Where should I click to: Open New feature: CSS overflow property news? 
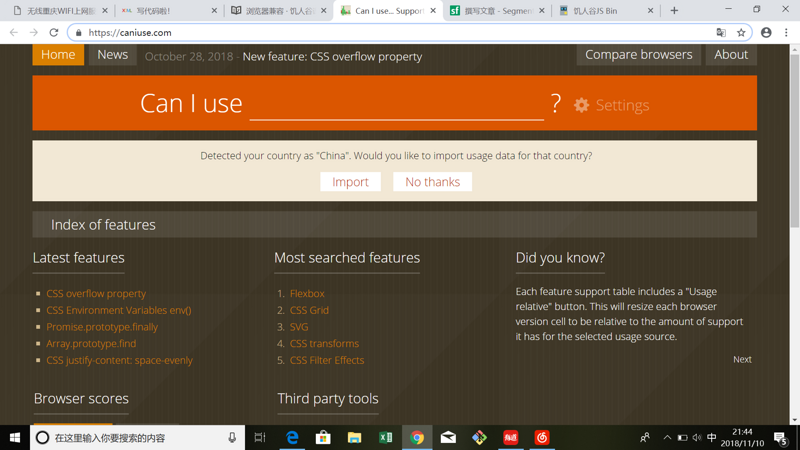tap(332, 57)
